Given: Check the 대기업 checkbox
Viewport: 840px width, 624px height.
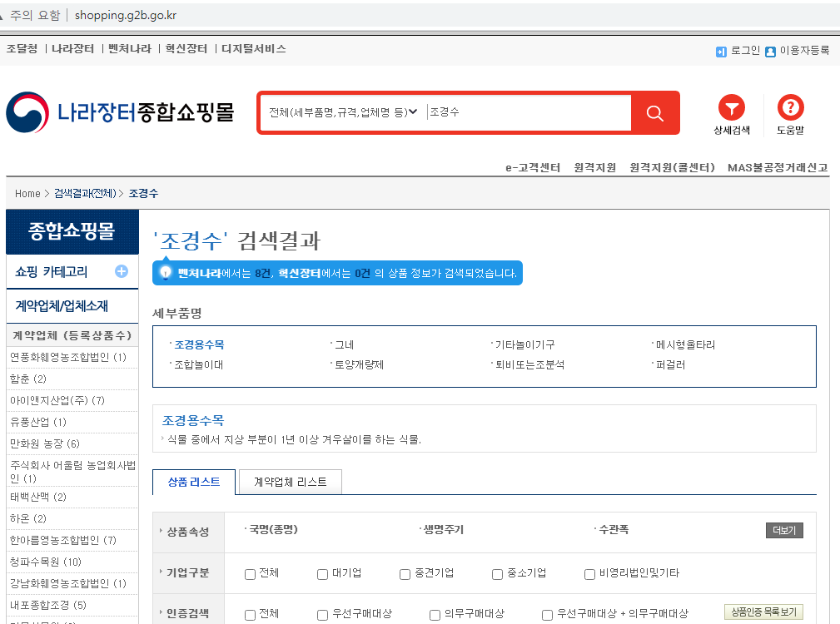Looking at the screenshot, I should pos(322,574).
